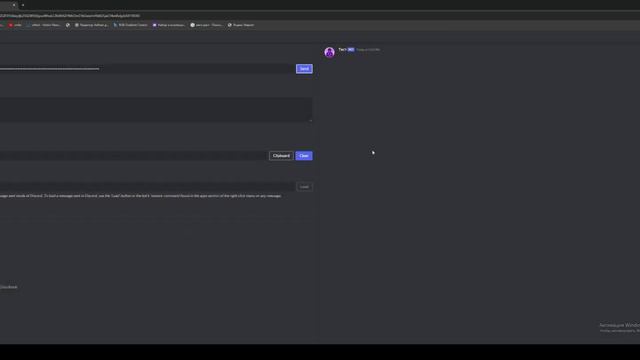Open the icon-only globe bookmark
This screenshot has height=360, width=640.
coord(68,25)
